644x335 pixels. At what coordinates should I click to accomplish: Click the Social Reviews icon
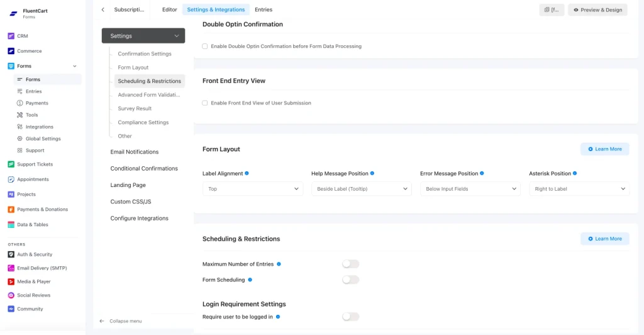11,295
